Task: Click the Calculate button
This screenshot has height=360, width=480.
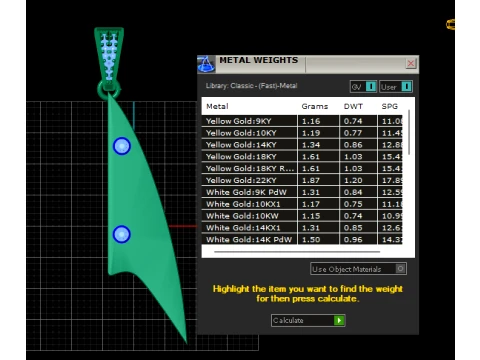Action: [308, 320]
